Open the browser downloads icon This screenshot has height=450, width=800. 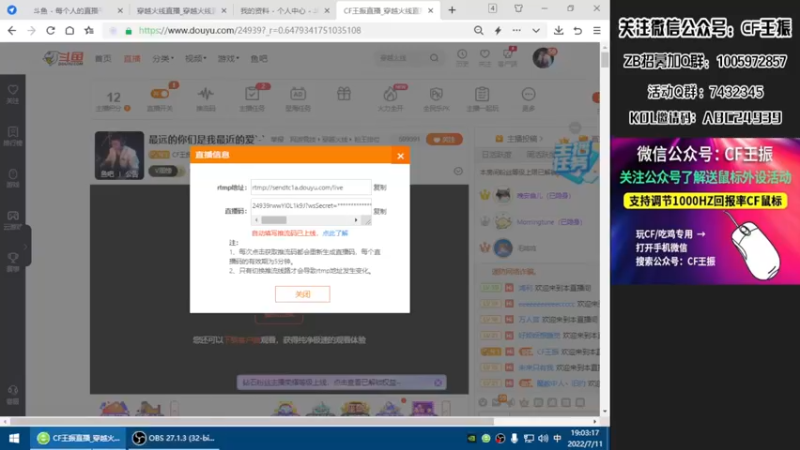coord(559,31)
